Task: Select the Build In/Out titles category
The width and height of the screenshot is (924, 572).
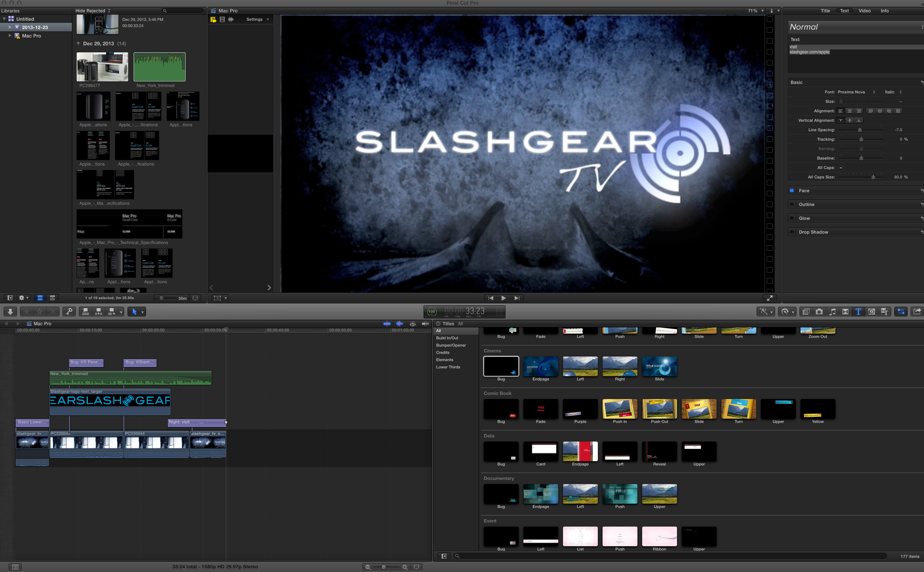Action: (x=447, y=338)
